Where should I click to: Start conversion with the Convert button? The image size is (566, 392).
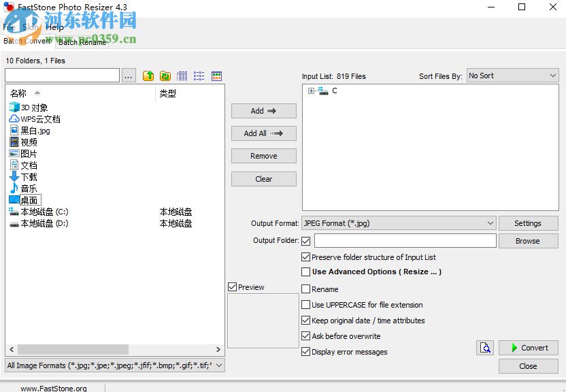point(529,348)
